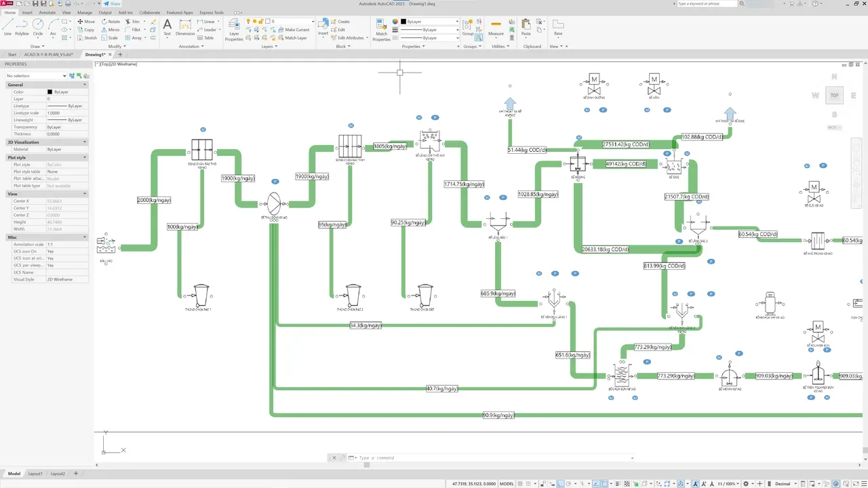Click the Group tool
This screenshot has width=868, height=488.
468,27
